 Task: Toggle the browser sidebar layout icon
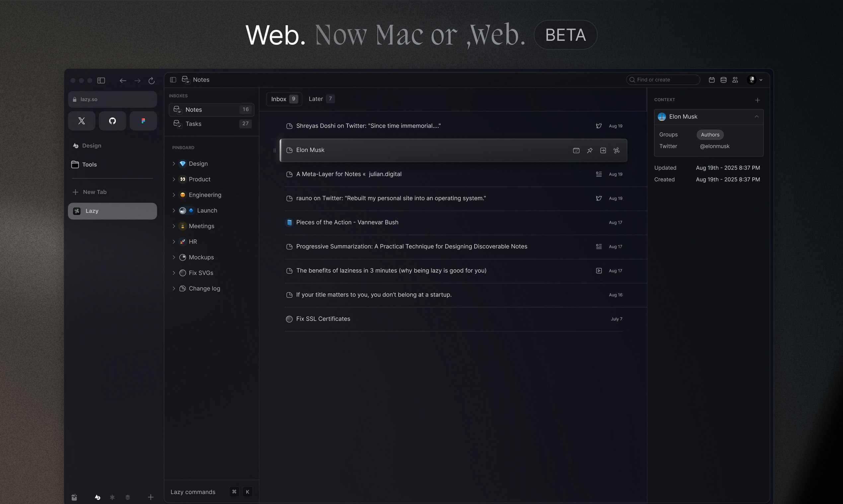(x=101, y=81)
